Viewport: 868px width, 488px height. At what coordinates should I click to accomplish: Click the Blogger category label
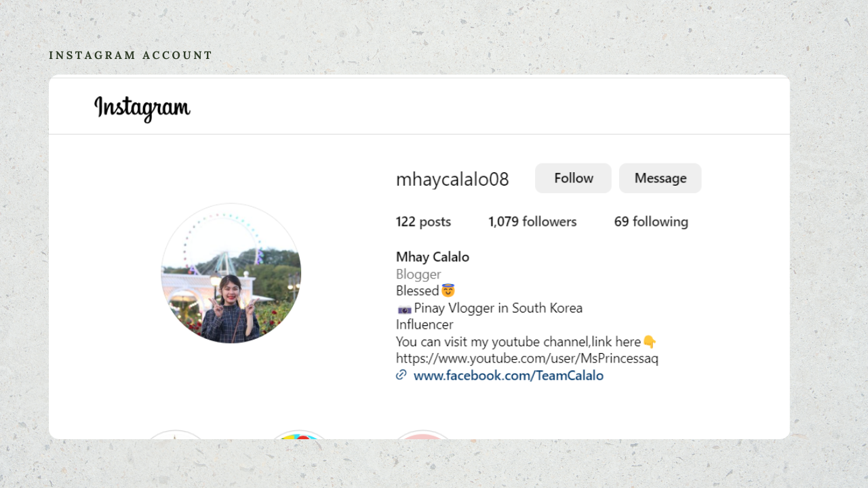point(418,274)
